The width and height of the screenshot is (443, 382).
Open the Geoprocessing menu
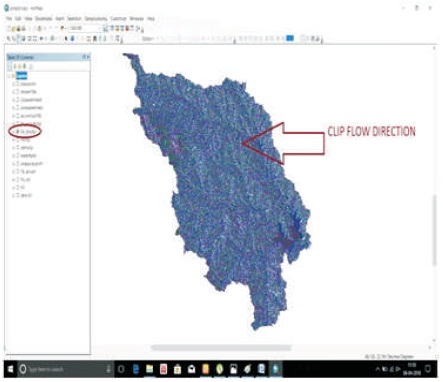point(96,19)
